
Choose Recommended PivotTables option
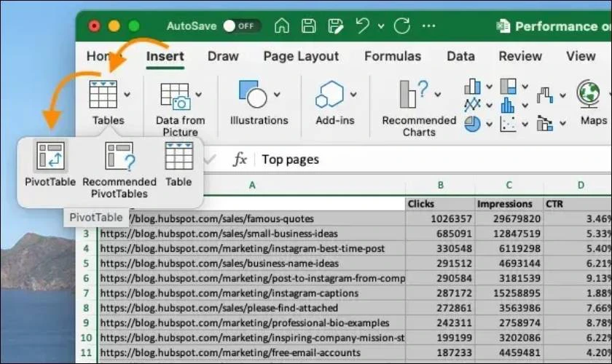pos(119,170)
